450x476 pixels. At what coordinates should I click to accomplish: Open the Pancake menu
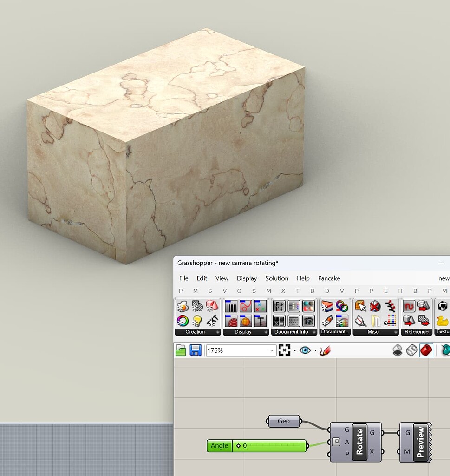pos(329,278)
